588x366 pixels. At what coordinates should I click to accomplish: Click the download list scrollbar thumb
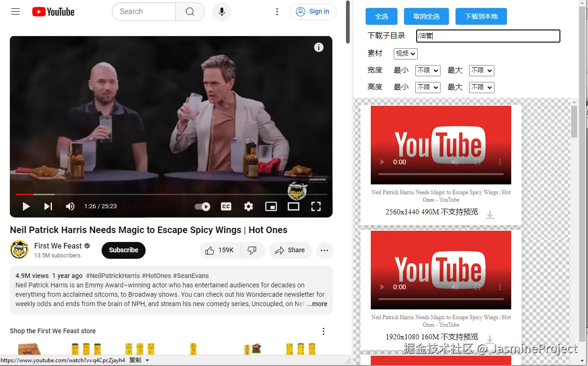pos(574,122)
